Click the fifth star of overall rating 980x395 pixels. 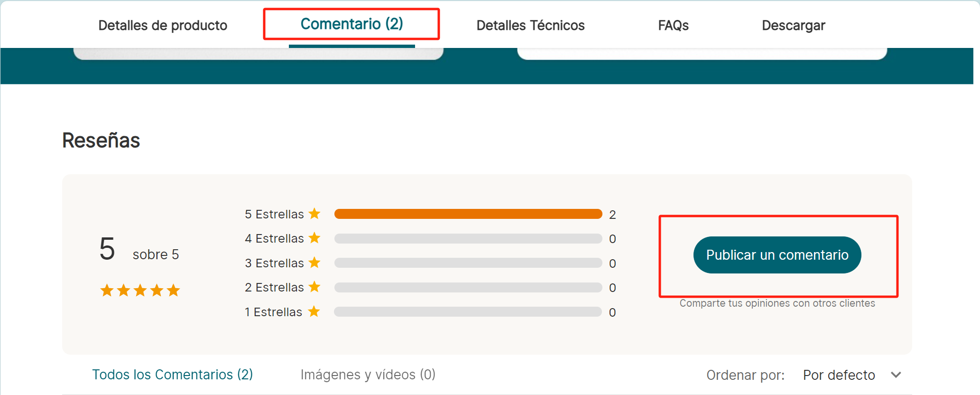174,290
